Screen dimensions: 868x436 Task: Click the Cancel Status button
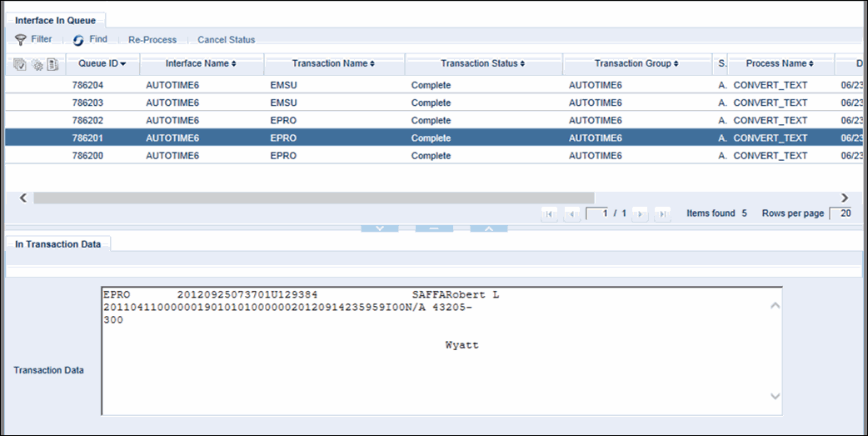(x=226, y=39)
